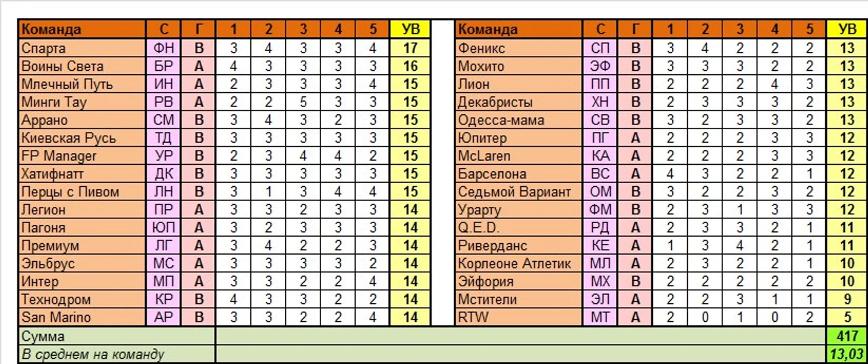Click the McLaren team name cell
The image size is (868, 364).
(519, 156)
